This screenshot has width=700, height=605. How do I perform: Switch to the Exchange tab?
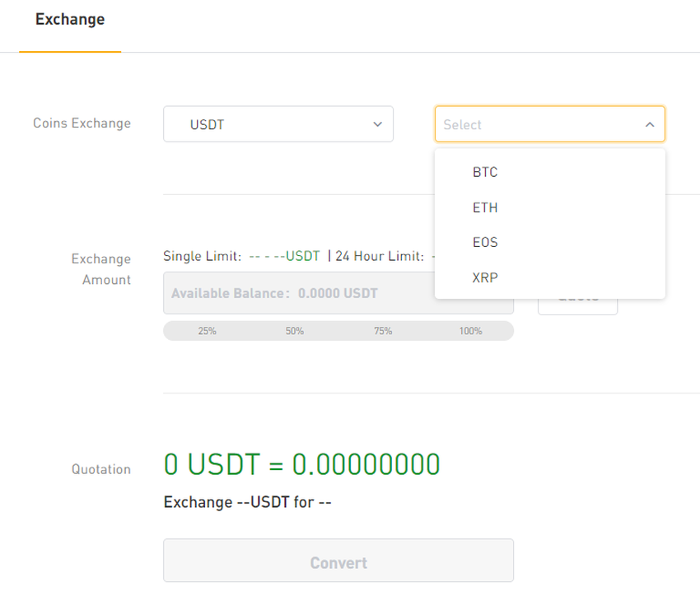(x=70, y=19)
